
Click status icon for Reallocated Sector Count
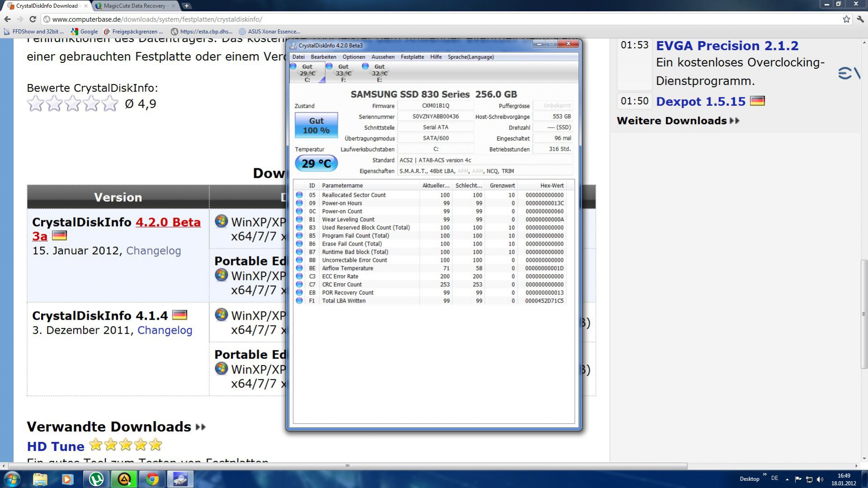pyautogui.click(x=299, y=195)
